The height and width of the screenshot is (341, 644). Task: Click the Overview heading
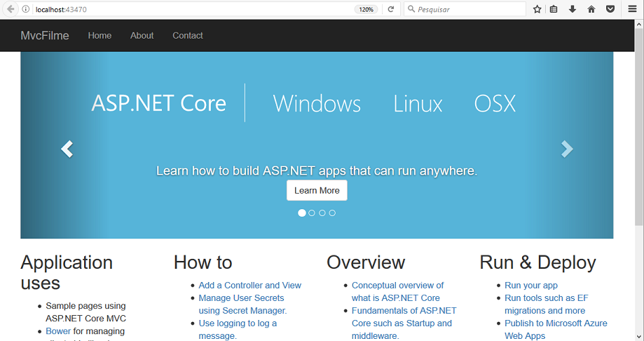coord(366,262)
